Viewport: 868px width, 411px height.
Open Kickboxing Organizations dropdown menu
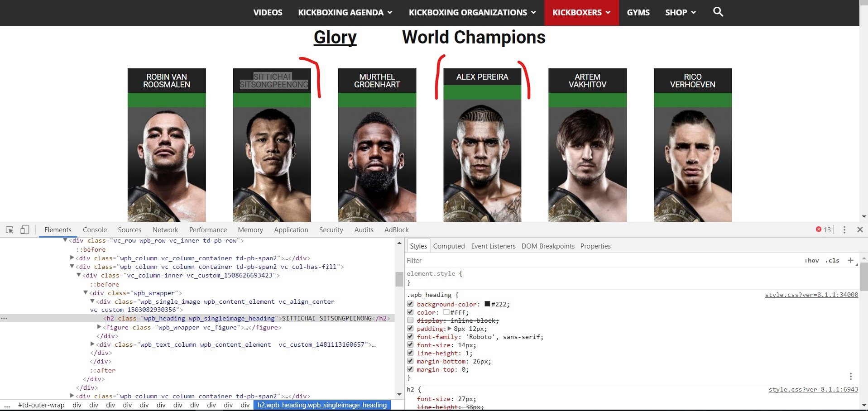coord(472,12)
